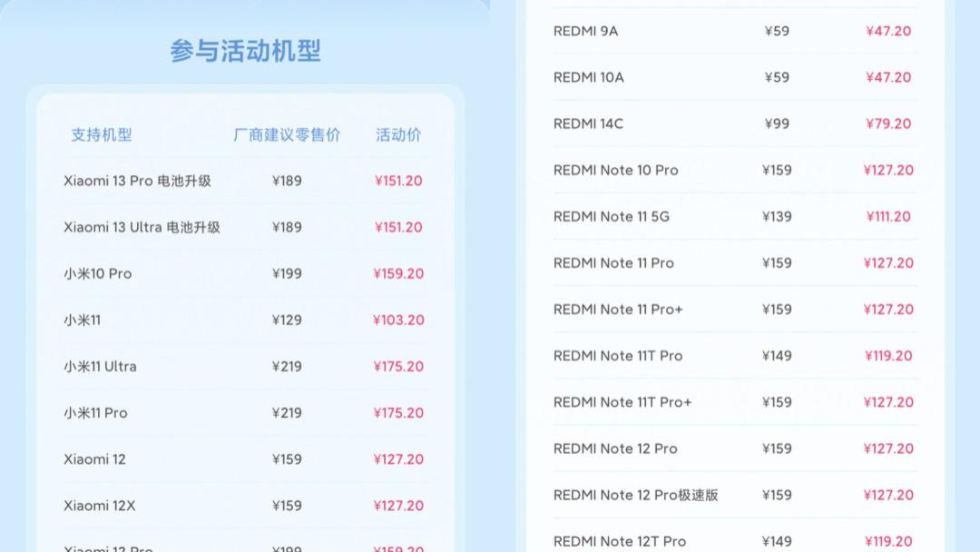
Task: Click ¥127.20 in the REDMI Note 11 Pro row
Action: pos(888,262)
